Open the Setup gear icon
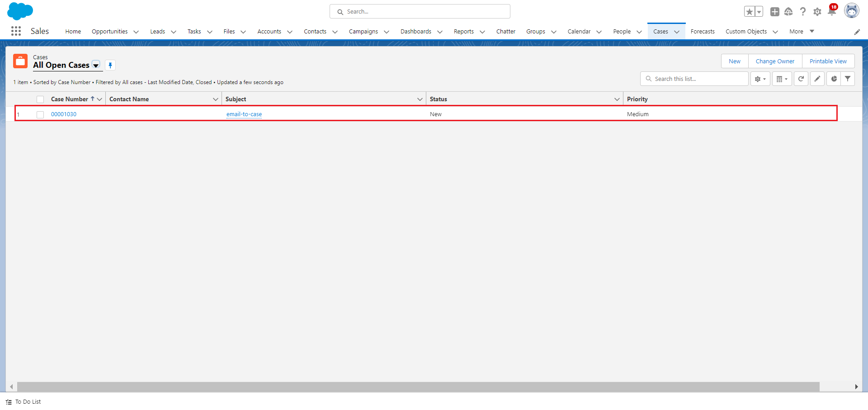This screenshot has height=410, width=868. coord(817,12)
